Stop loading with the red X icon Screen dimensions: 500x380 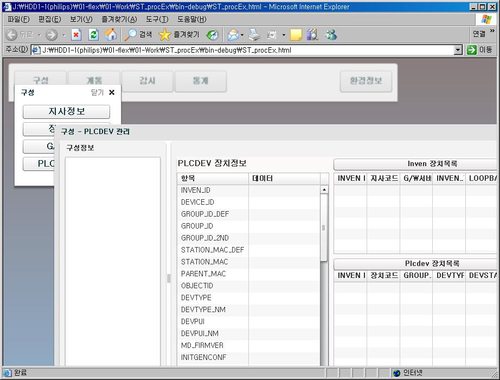pos(76,35)
